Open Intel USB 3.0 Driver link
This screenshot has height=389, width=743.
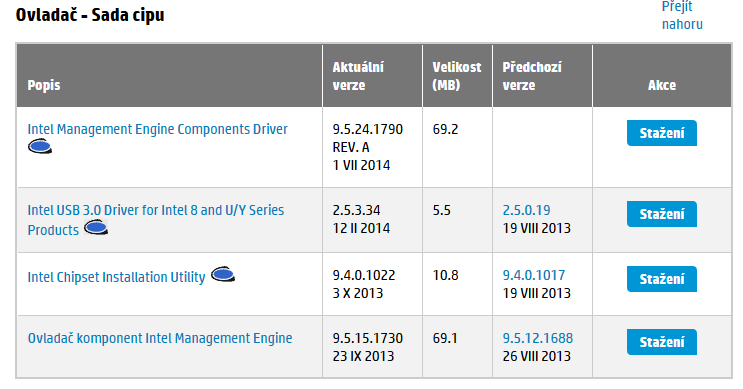point(155,220)
